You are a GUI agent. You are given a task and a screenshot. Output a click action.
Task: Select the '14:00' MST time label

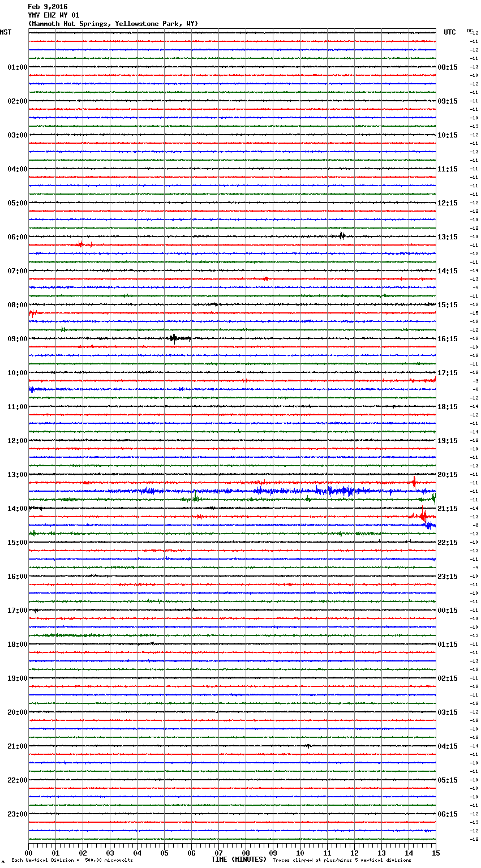pyautogui.click(x=18, y=509)
